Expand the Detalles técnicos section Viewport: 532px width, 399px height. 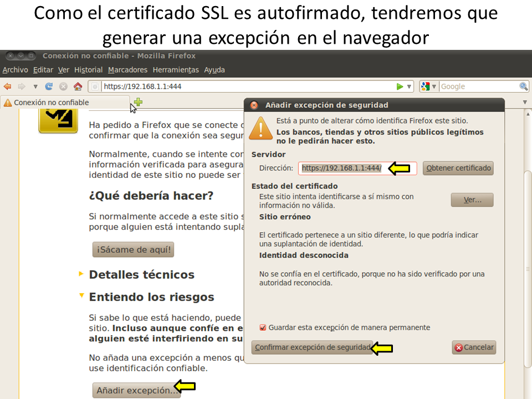click(x=81, y=274)
